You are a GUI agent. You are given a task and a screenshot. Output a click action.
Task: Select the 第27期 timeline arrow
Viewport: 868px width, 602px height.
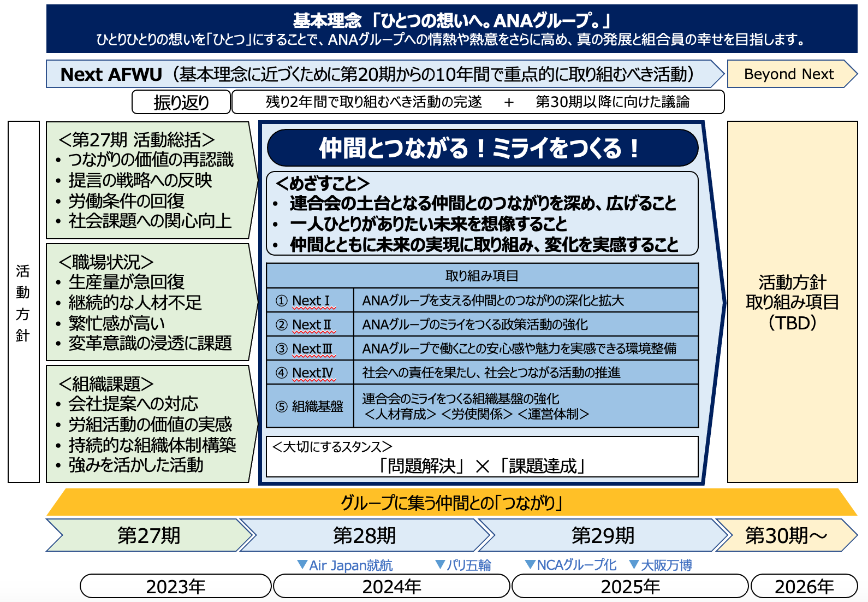point(148,535)
